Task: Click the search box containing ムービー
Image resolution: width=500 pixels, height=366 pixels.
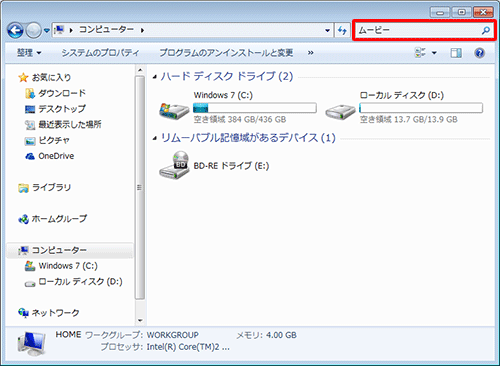Action: tap(424, 30)
